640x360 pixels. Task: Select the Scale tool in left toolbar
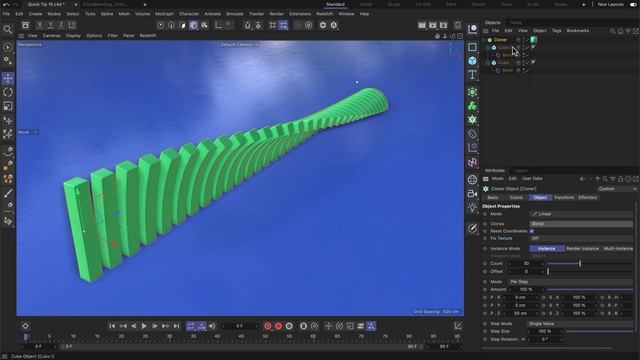(8, 106)
